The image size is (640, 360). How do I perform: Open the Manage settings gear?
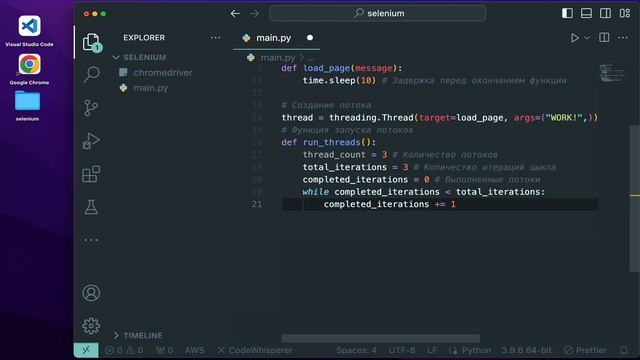point(91,326)
